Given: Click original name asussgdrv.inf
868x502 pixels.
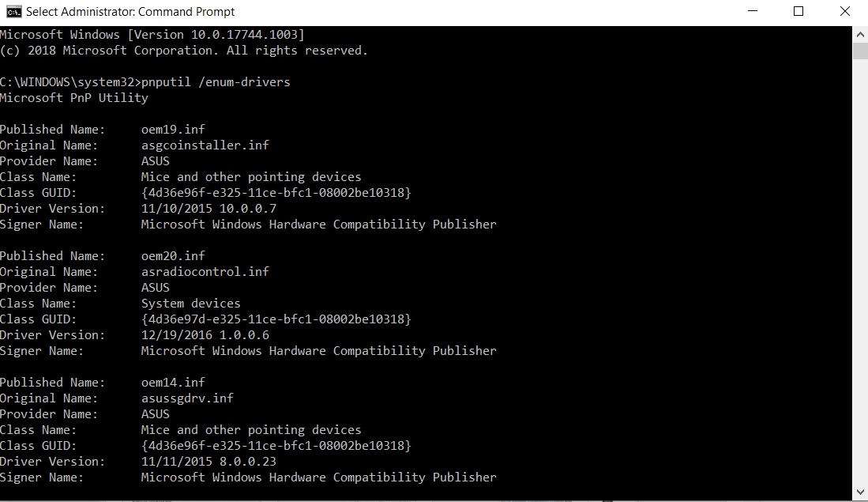Looking at the screenshot, I should click(187, 398).
